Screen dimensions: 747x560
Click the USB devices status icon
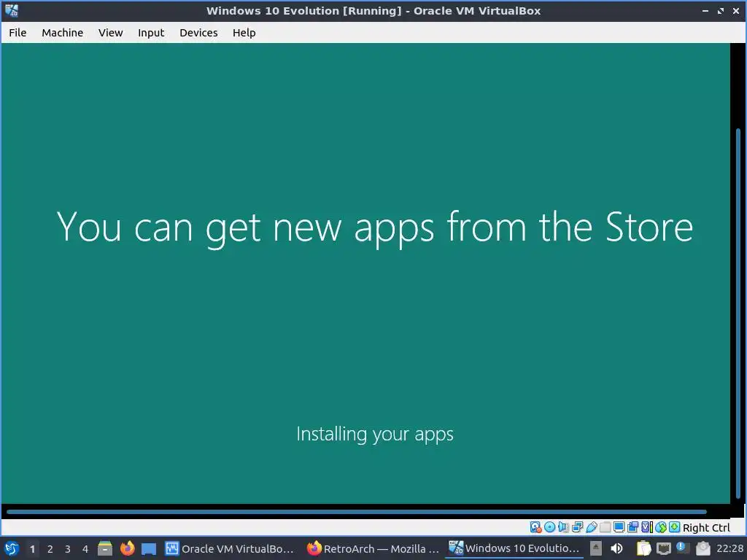(591, 527)
